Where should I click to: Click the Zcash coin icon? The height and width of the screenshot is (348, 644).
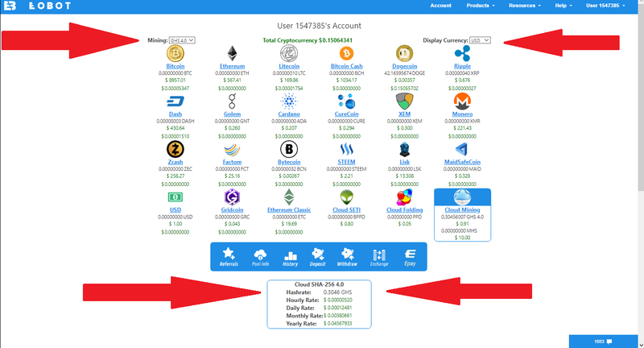coord(175,149)
